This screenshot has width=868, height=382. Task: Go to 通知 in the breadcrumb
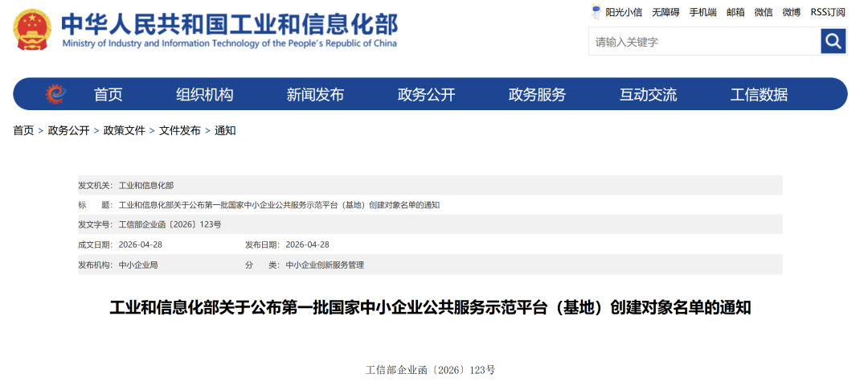point(225,130)
